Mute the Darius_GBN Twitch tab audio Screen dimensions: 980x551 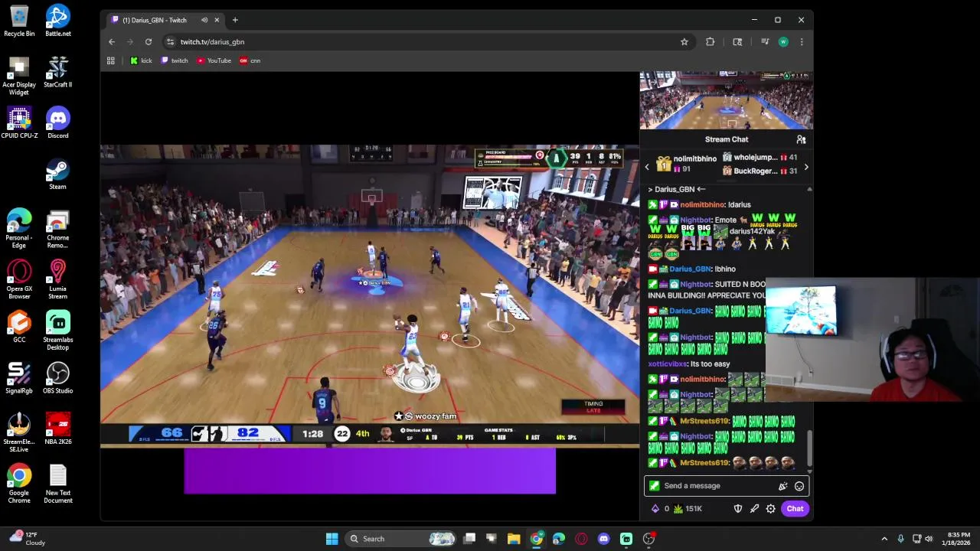[x=204, y=20]
